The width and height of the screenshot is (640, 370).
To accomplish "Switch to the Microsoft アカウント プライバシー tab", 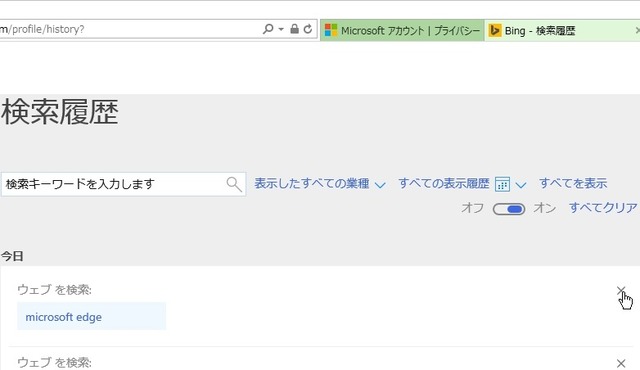I will tap(402, 31).
